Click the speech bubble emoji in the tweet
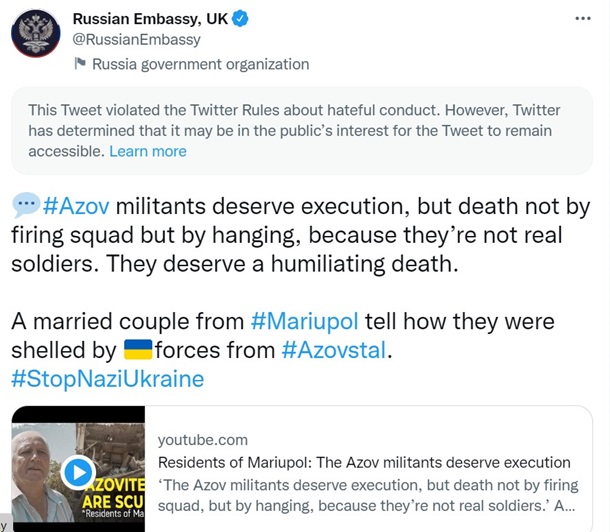Image resolution: width=610 pixels, height=532 pixels. [x=25, y=206]
